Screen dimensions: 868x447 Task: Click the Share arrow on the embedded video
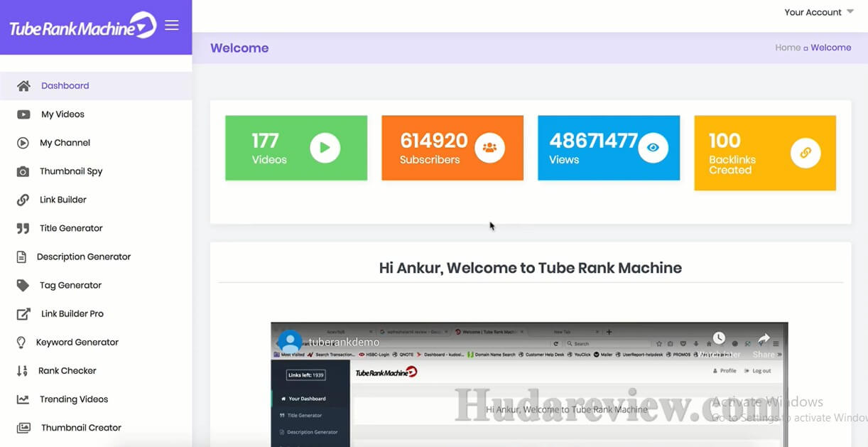[764, 339]
